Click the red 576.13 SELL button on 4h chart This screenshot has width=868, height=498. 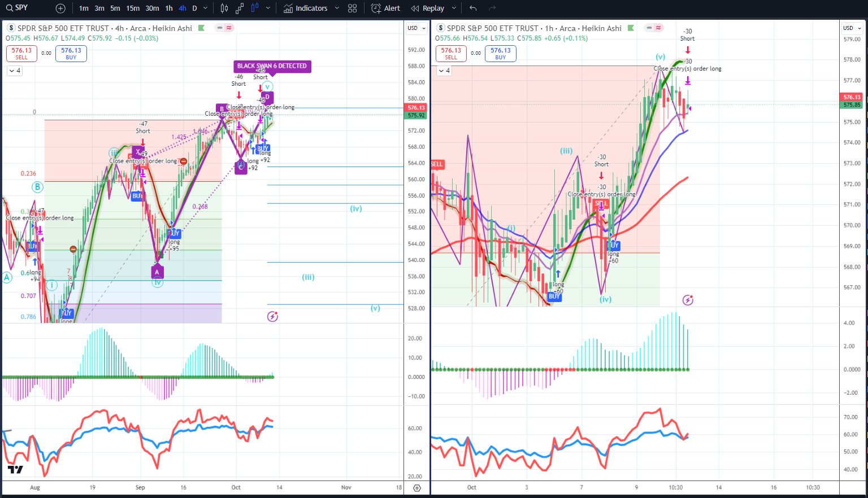[21, 53]
